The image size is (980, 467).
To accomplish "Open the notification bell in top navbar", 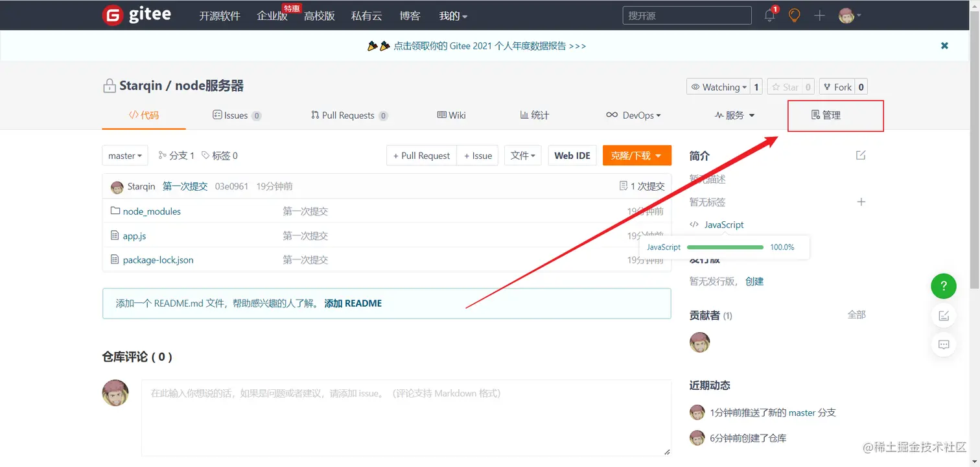I will click(x=769, y=15).
